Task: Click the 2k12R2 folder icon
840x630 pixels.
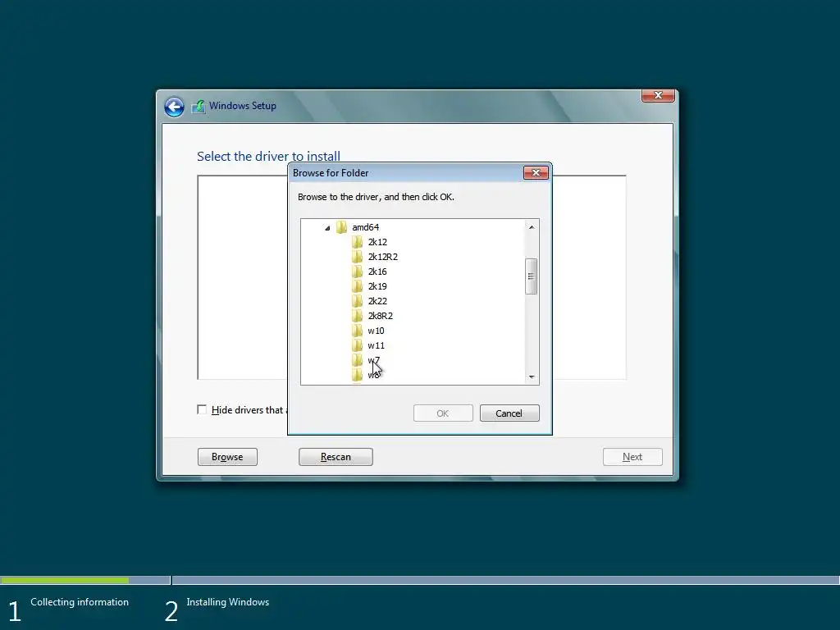Action: tap(358, 257)
